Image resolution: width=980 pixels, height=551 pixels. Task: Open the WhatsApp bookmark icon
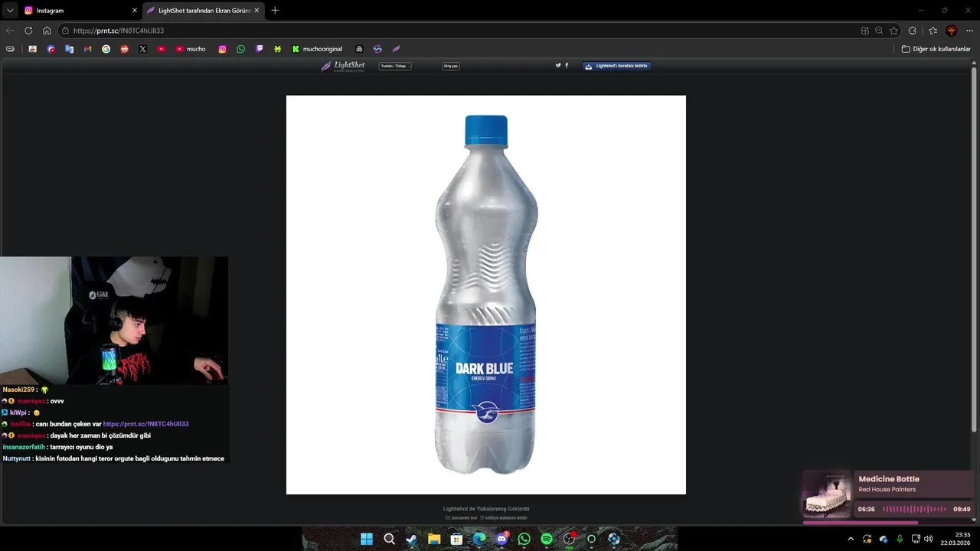coord(240,49)
